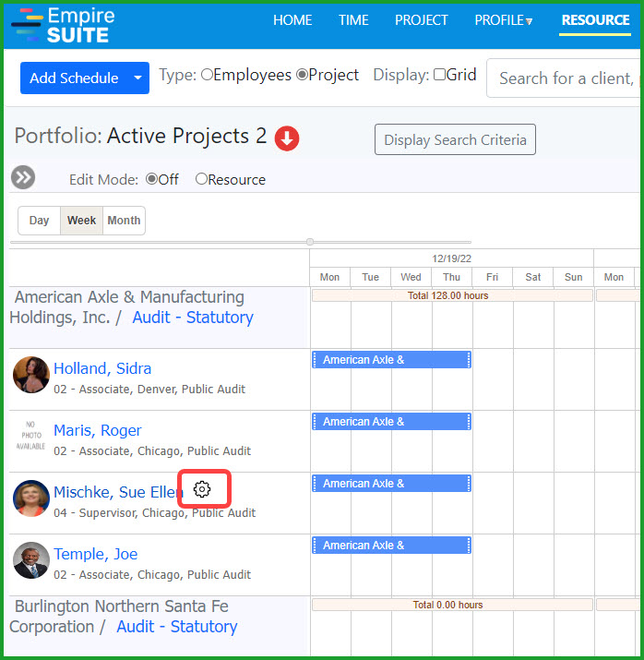Select Project type radio button
This screenshot has width=644, height=660.
pos(302,75)
